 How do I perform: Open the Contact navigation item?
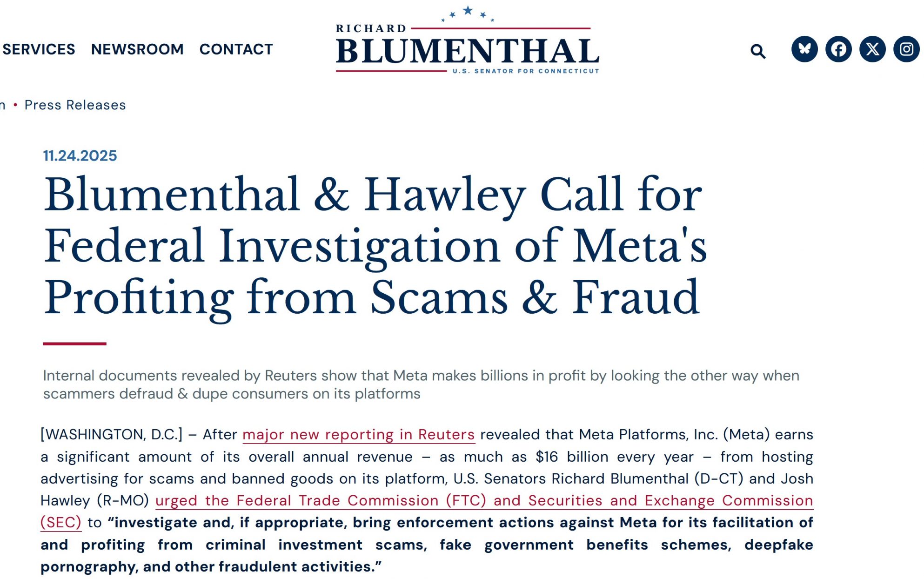pos(236,49)
